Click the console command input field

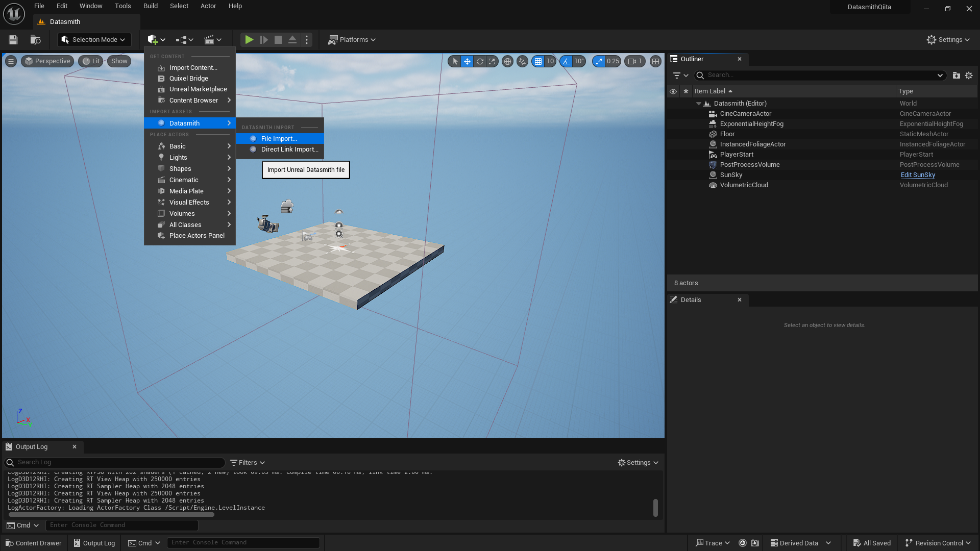[x=121, y=525]
